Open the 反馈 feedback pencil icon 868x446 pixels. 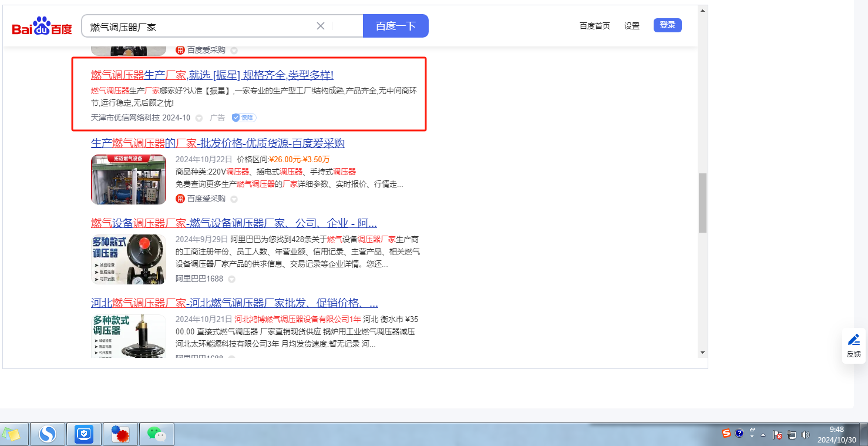(854, 340)
